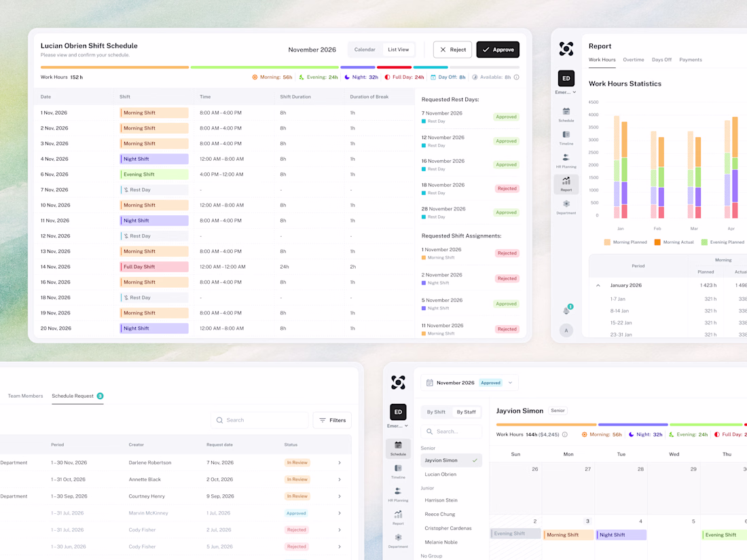Image resolution: width=747 pixels, height=560 pixels.
Task: Click the Full Day 24h icon in Shift Schedule
Action: [387, 77]
